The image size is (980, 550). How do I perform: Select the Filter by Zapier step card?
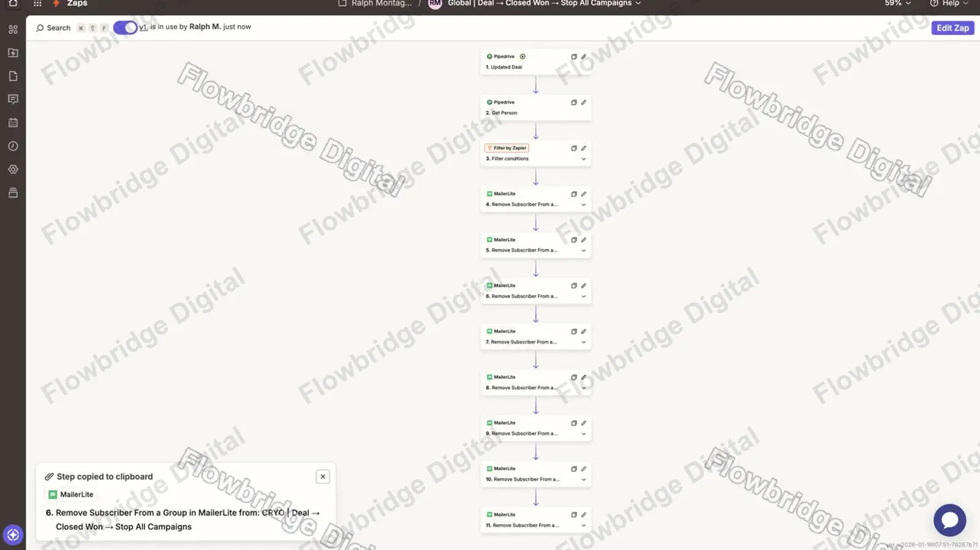pos(536,153)
